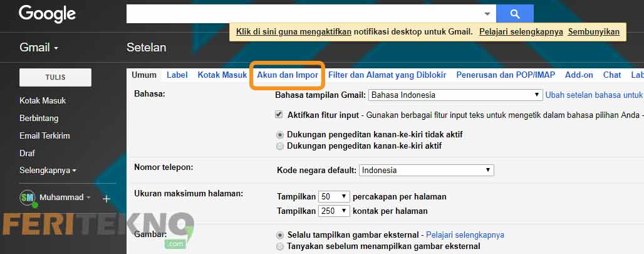Screen dimensions: 644x254
Task: Click Ubah setelan bahasa link
Action: pos(594,95)
